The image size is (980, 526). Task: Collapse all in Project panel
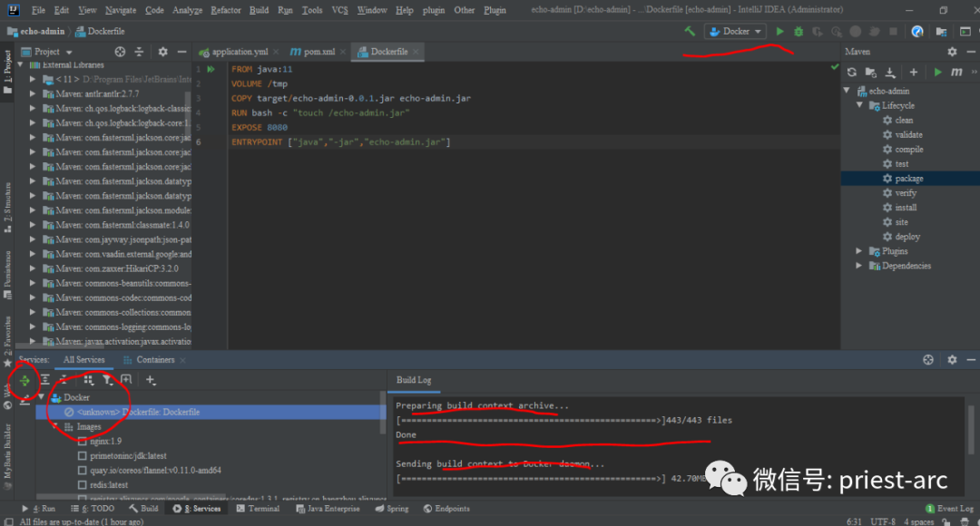pyautogui.click(x=139, y=51)
